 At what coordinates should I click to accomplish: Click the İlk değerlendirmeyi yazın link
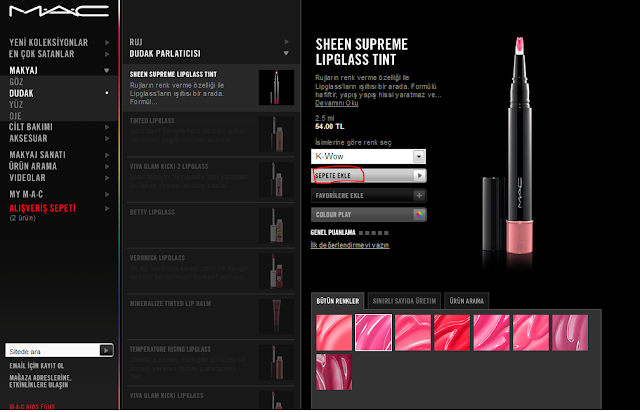click(x=350, y=245)
